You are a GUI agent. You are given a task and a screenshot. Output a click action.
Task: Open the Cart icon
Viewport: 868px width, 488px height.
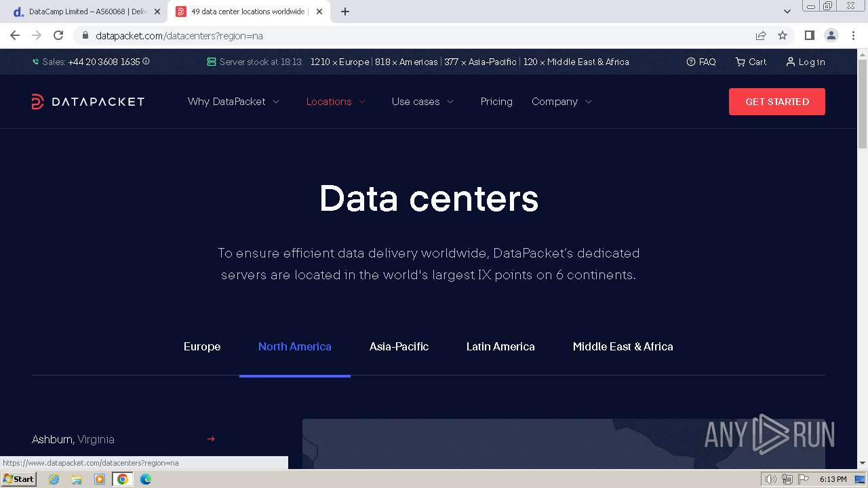740,62
